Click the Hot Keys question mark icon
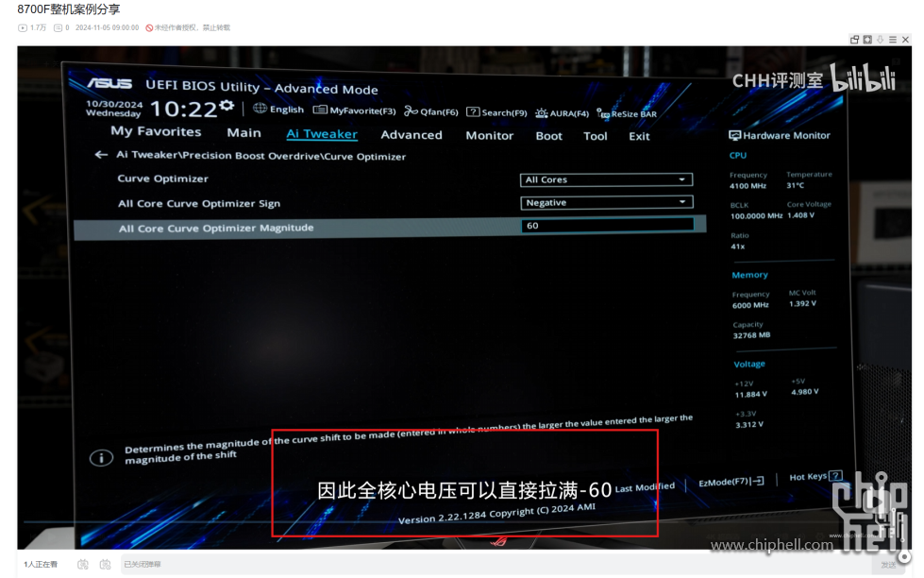Viewport: 924px width, 578px height. click(x=835, y=477)
